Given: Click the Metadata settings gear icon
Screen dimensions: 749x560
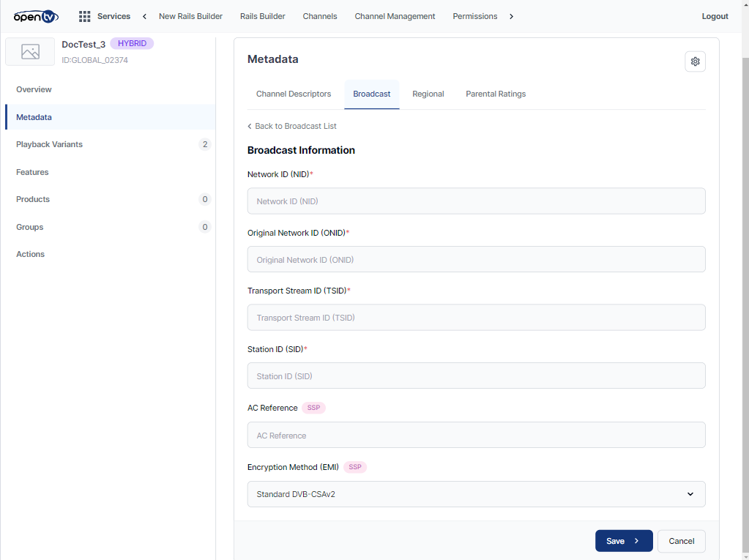Looking at the screenshot, I should tap(695, 61).
